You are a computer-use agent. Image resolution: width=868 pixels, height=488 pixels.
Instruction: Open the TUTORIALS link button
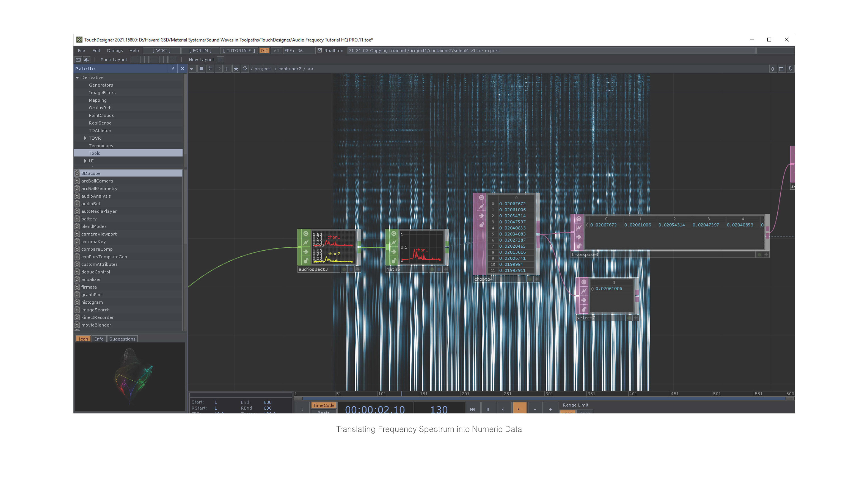(x=238, y=51)
